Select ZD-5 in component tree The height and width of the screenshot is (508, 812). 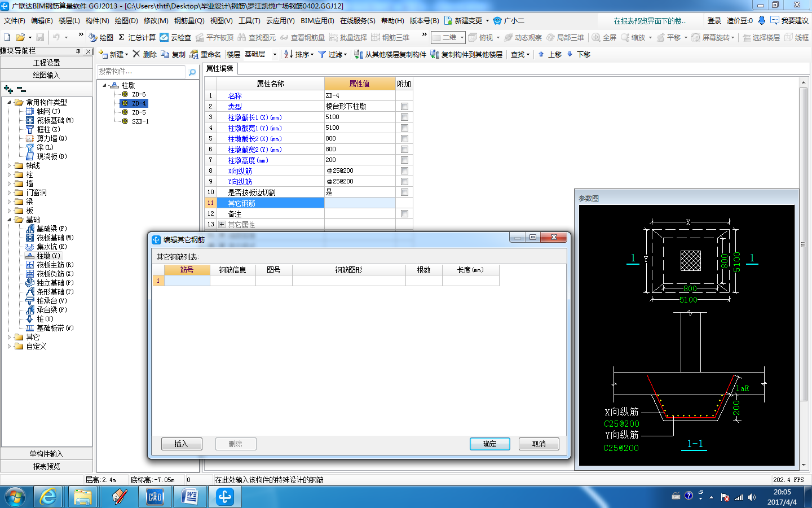(139, 112)
